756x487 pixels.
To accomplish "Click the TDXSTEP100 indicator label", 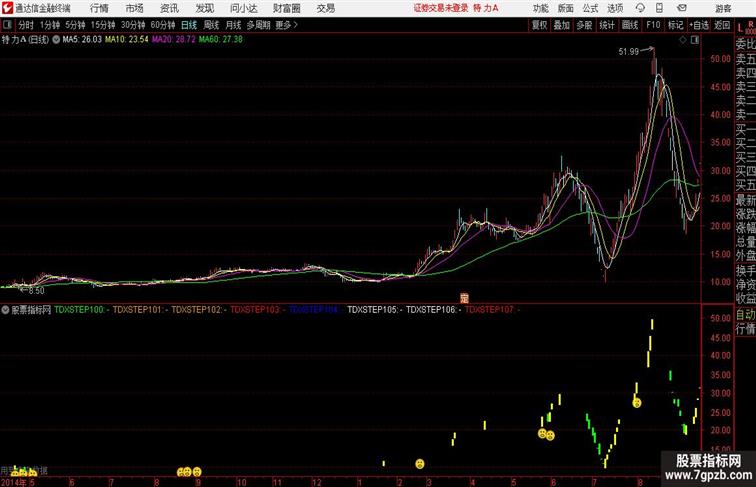I will click(x=80, y=310).
